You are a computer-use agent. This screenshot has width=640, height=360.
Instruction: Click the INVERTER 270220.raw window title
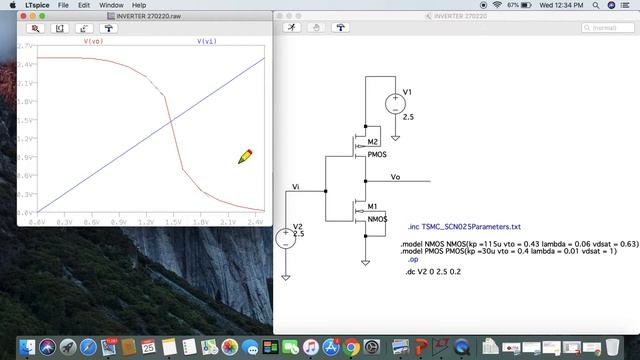point(149,16)
